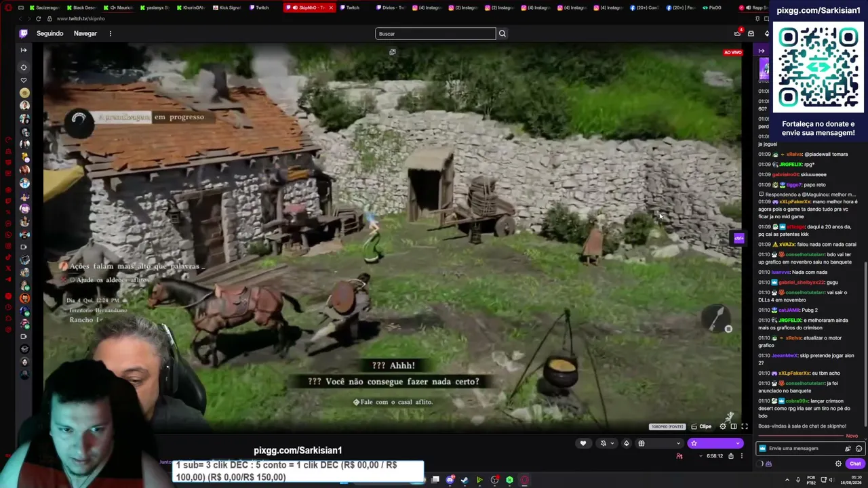Click the spotlight search icon in the sidebar
This screenshot has height=488, width=868.
[24, 67]
